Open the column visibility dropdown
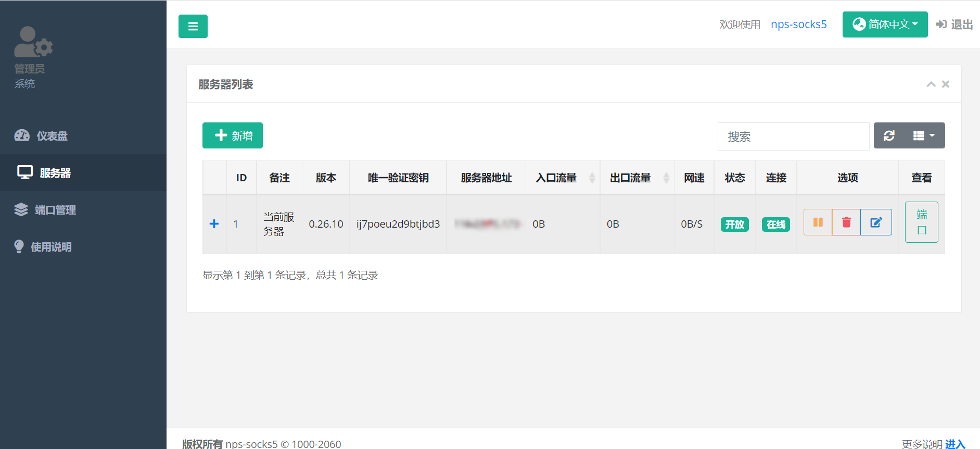This screenshot has width=980, height=449. pyautogui.click(x=924, y=135)
